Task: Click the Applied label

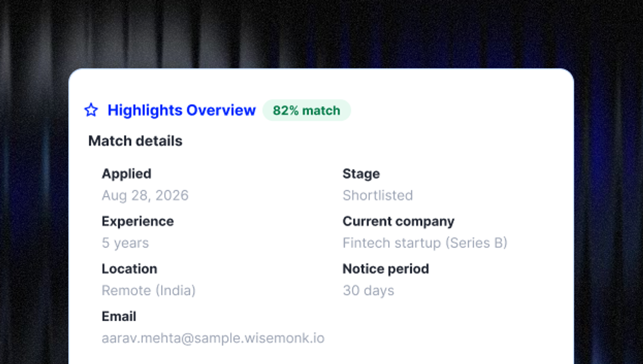Action: tap(126, 174)
